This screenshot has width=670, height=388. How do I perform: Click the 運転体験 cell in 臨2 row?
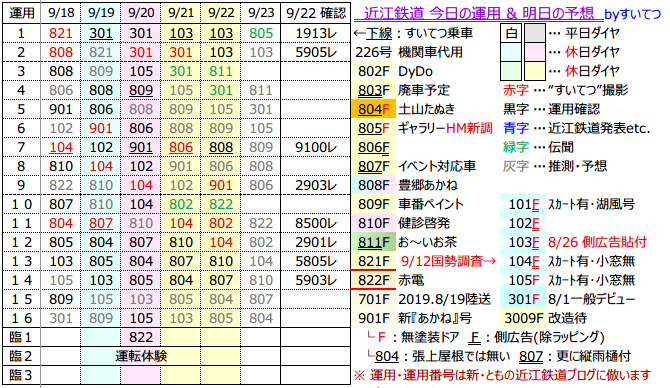pos(141,356)
